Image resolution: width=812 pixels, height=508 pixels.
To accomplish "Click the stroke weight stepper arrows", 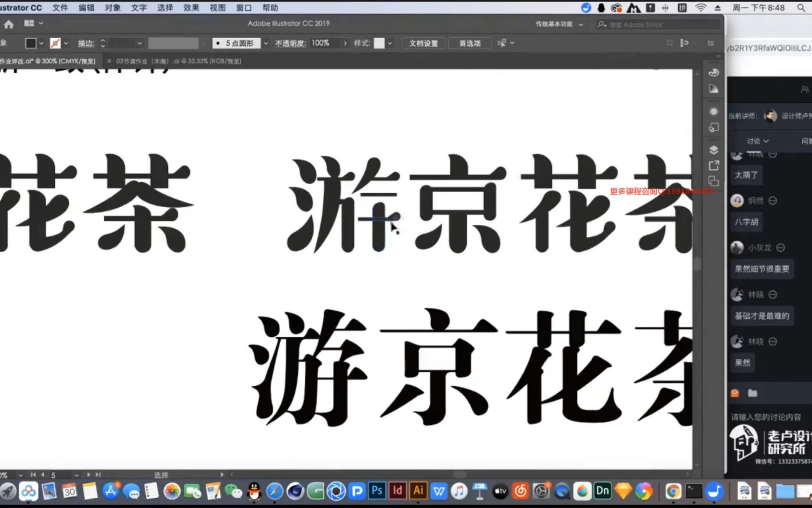I will tap(103, 43).
